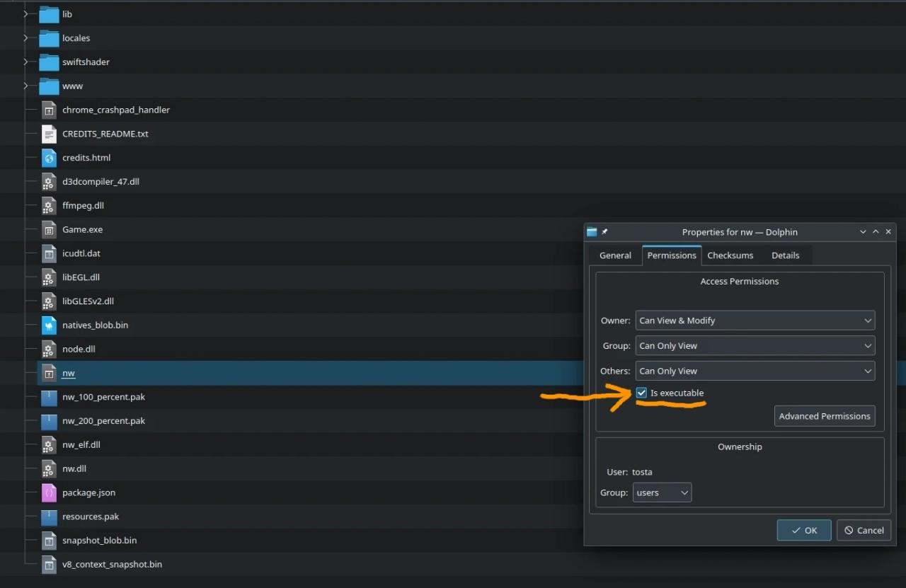Expand the locales folder tree

(x=26, y=38)
